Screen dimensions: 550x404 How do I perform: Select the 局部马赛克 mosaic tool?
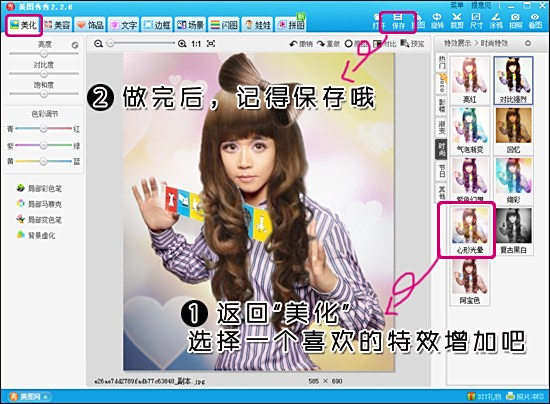(39, 204)
